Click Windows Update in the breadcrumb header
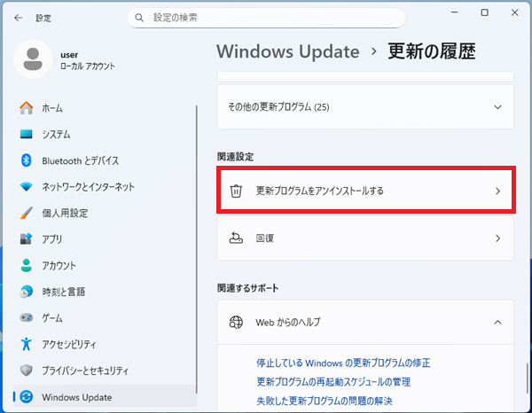532x413 pixels. coord(287,51)
